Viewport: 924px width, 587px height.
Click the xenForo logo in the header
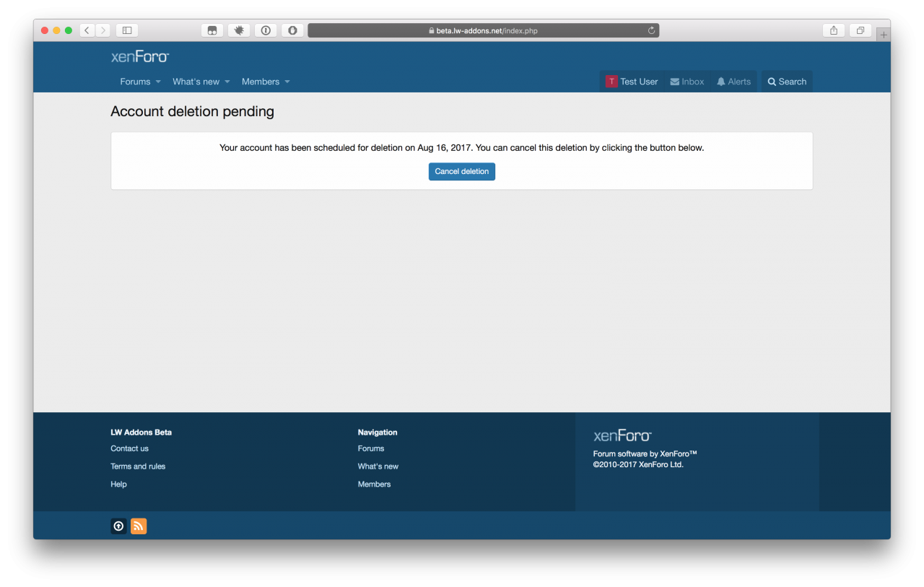pos(139,57)
